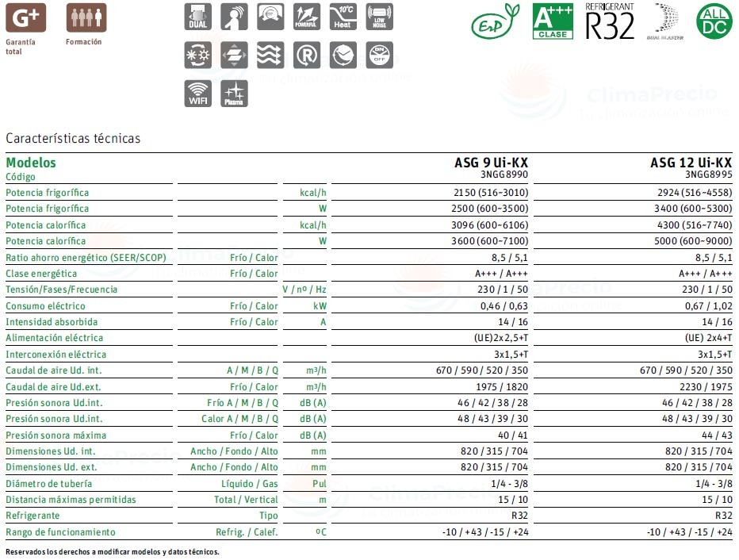Click the 'Interconexión eléctrica' label
739x560 pixels.
tap(56, 355)
